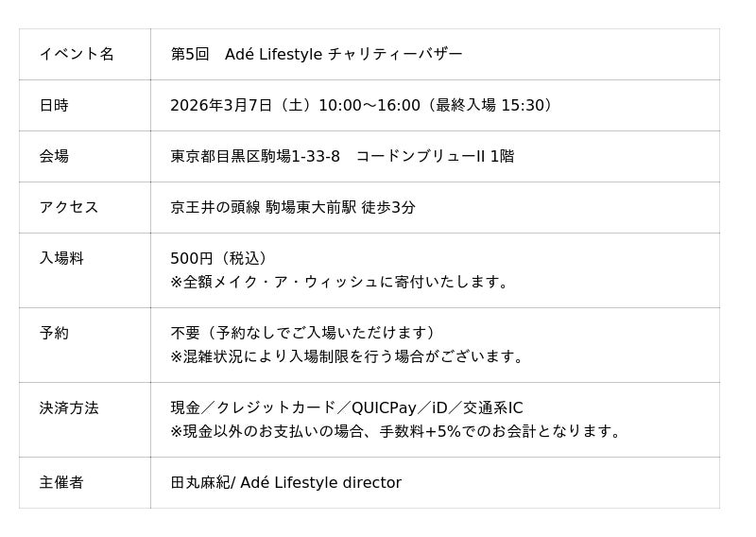Click the 入場料 label cell

(x=61, y=258)
